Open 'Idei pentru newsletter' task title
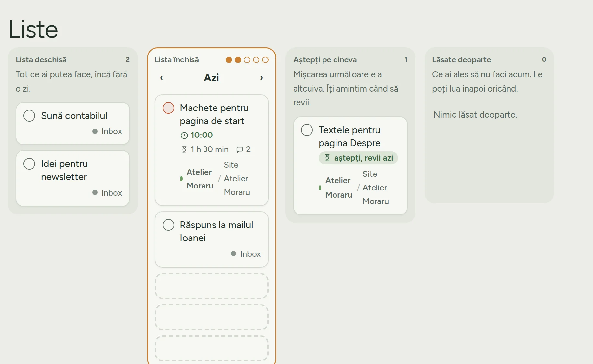The width and height of the screenshot is (593, 364). pos(64,170)
